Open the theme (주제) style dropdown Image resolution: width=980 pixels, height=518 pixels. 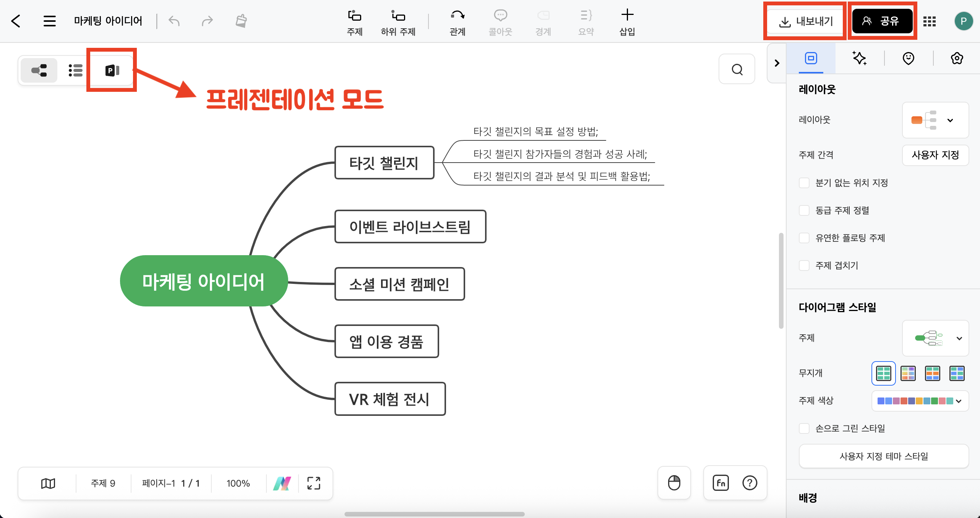(935, 338)
